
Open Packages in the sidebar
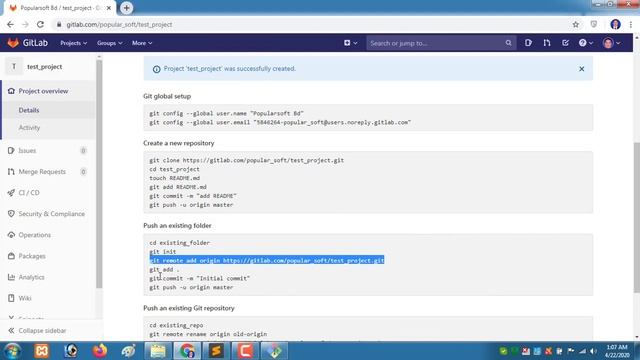pyautogui.click(x=32, y=256)
